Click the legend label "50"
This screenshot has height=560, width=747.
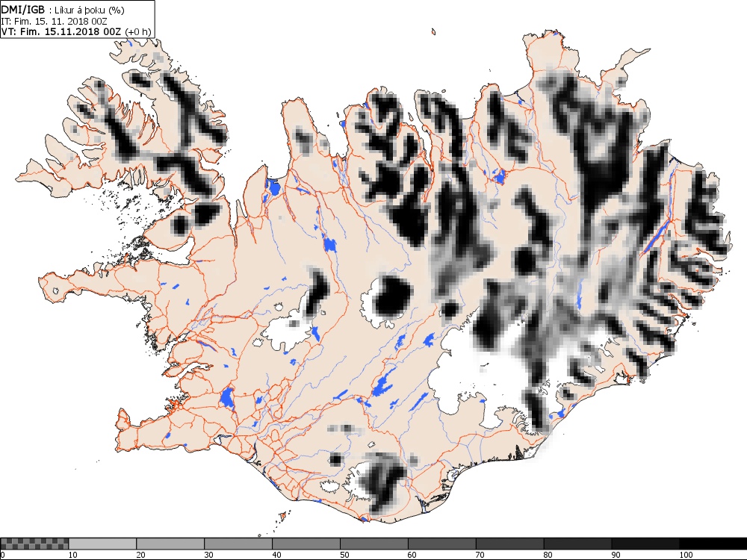click(344, 555)
